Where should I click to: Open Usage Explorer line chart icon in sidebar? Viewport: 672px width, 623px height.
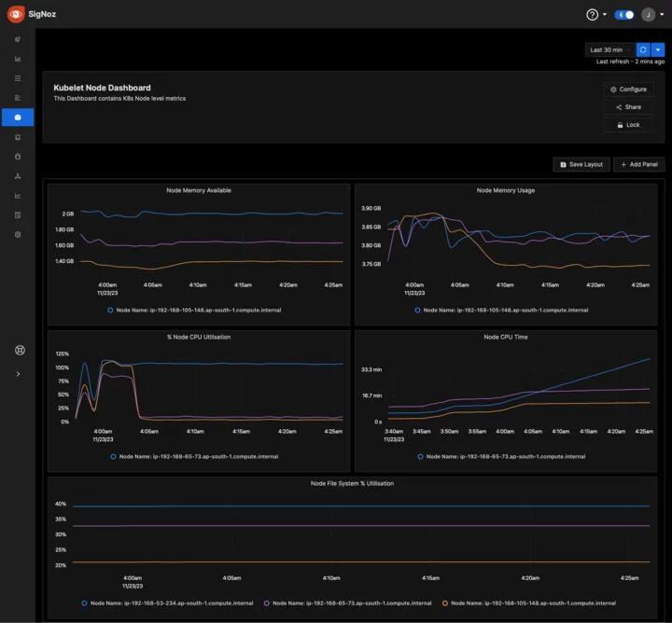click(18, 196)
